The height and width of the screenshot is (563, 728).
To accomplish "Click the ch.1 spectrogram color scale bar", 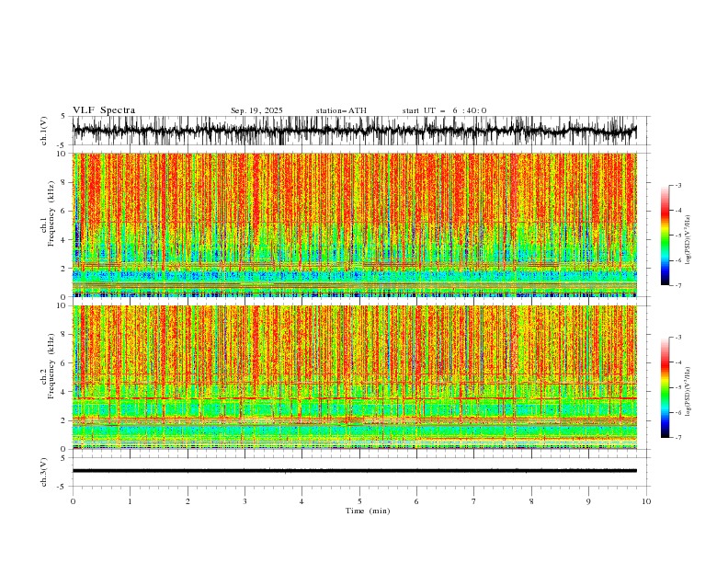I will click(665, 236).
